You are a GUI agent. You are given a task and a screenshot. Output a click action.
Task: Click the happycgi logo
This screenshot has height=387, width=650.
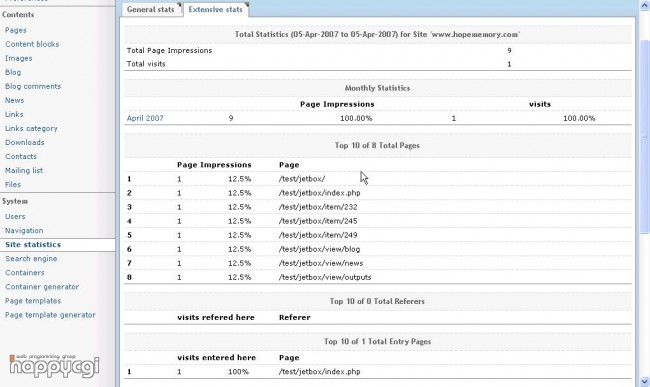[54, 365]
